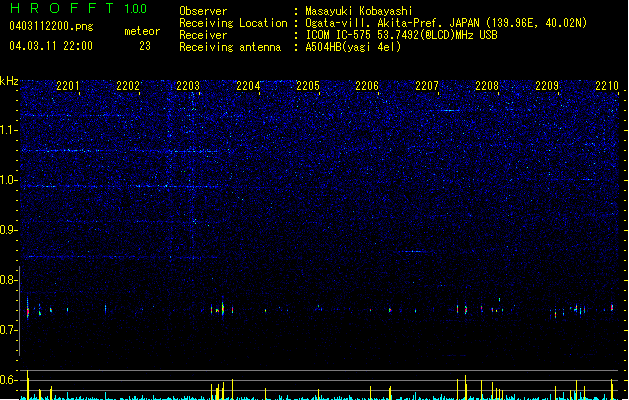Click the observer name Masayuki Kobayashi
This screenshot has height=400, width=629.
click(x=359, y=11)
